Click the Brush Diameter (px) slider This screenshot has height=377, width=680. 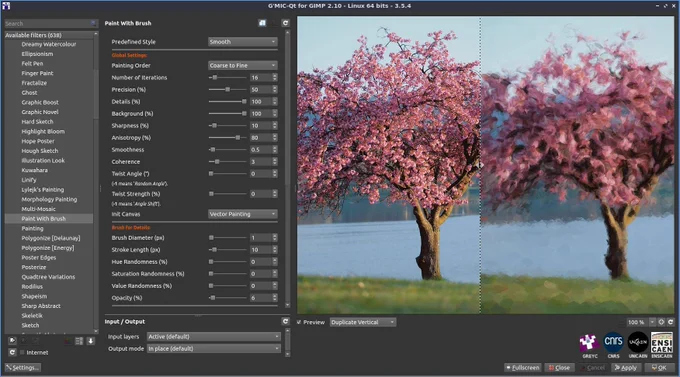coord(228,238)
